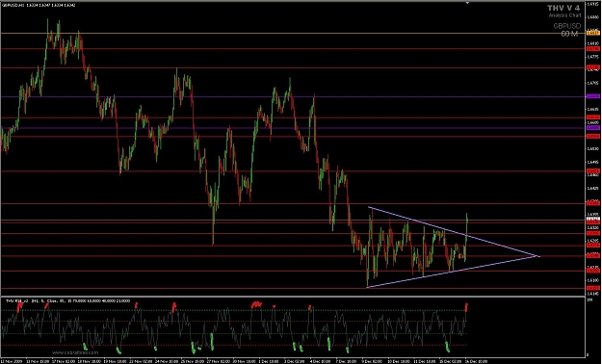Click the lower purple price tag on scale
The height and width of the screenshot is (364, 602).
point(593,127)
